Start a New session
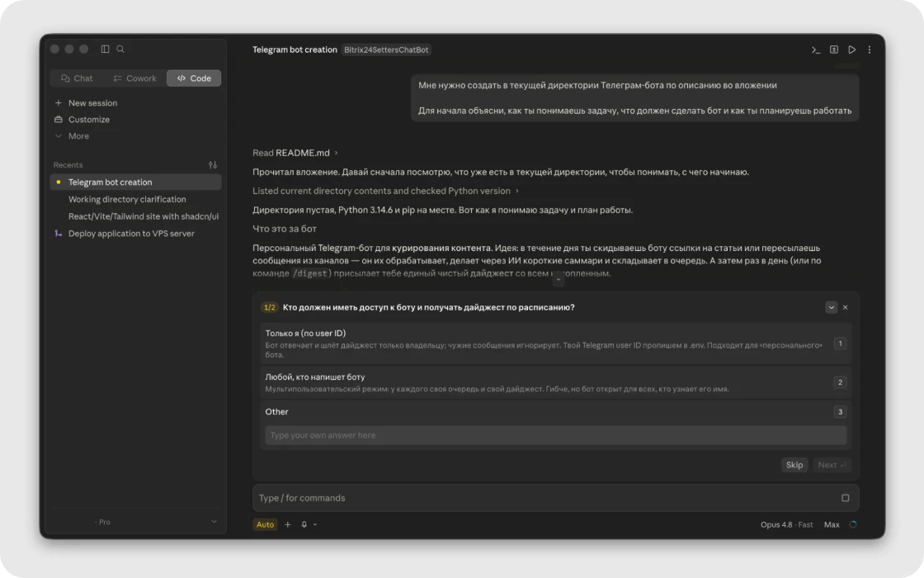 click(86, 102)
